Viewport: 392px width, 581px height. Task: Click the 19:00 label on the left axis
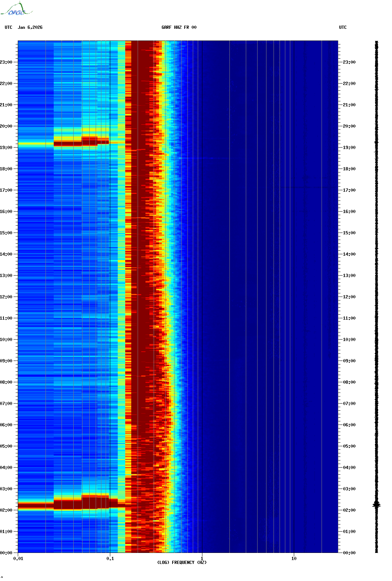(x=6, y=148)
